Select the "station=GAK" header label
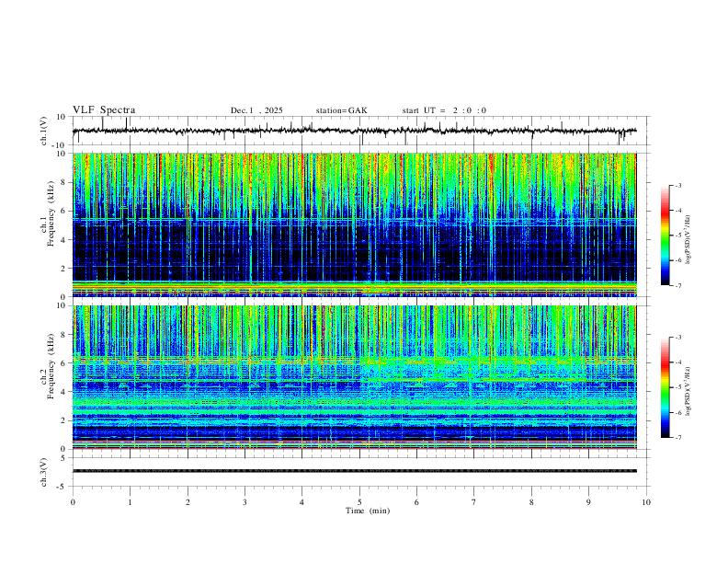 coord(341,110)
